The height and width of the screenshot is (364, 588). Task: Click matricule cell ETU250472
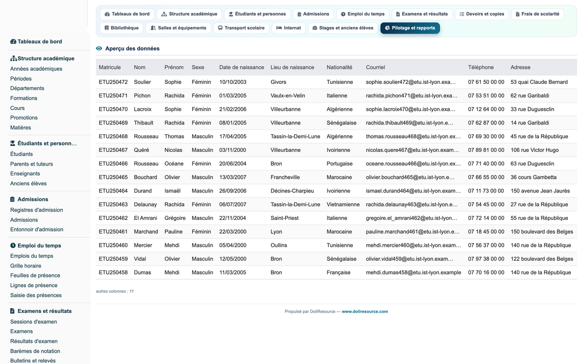[113, 82]
